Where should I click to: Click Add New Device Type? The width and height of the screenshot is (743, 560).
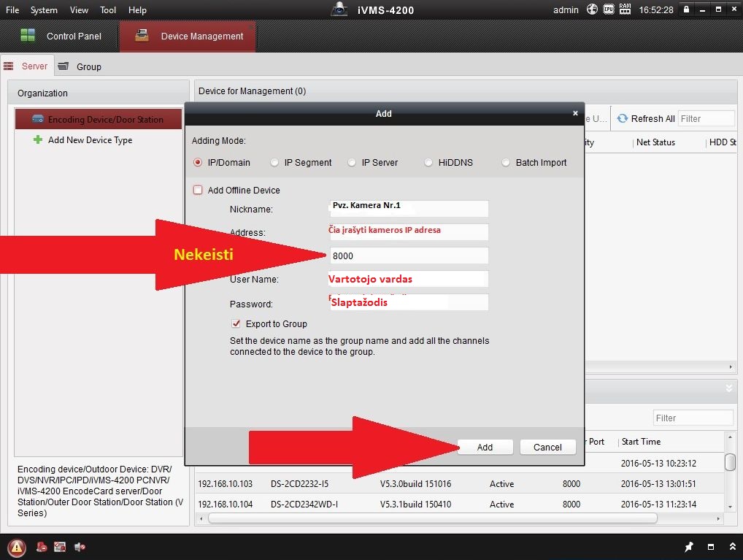(x=90, y=140)
